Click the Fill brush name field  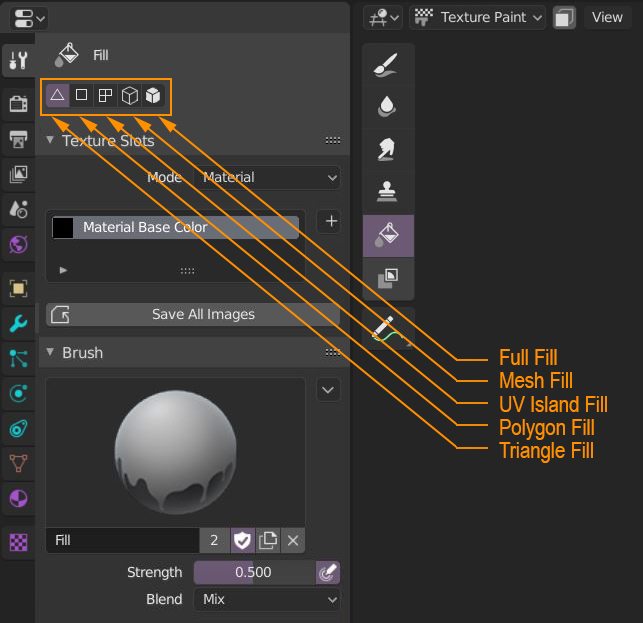click(x=123, y=540)
